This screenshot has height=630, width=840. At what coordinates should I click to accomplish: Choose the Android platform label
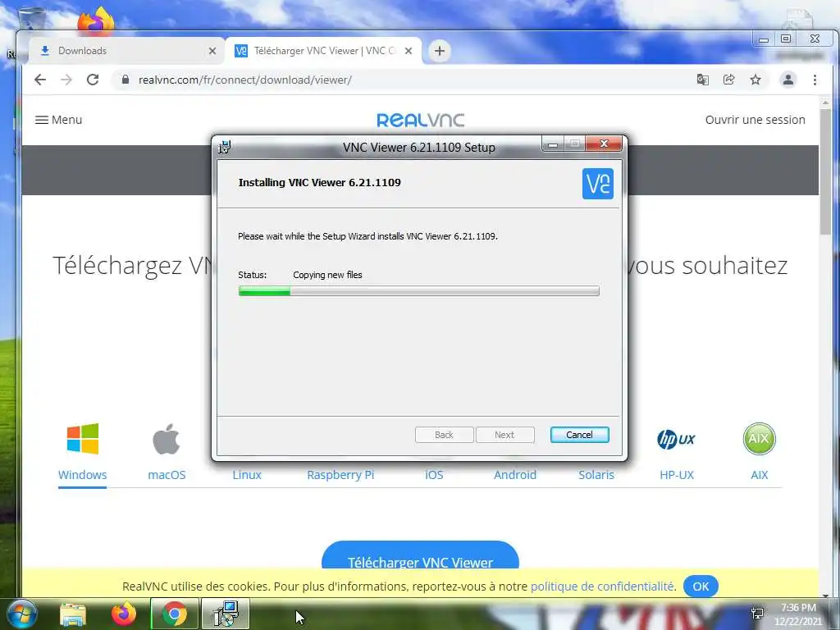[x=515, y=475]
